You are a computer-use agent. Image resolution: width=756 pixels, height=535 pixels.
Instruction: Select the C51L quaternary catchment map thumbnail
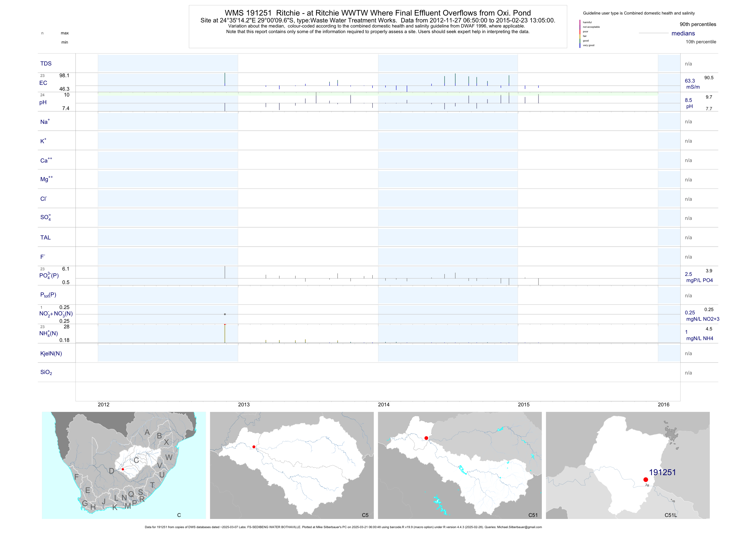coord(628,465)
